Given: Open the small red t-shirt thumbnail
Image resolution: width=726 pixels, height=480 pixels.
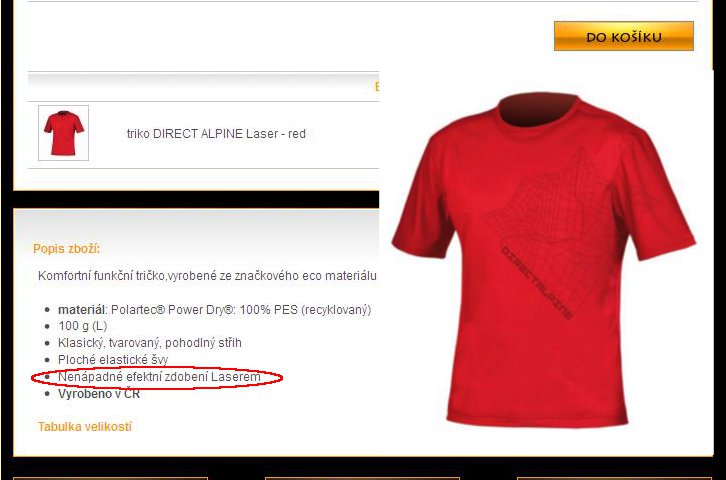Looking at the screenshot, I should pos(63,133).
